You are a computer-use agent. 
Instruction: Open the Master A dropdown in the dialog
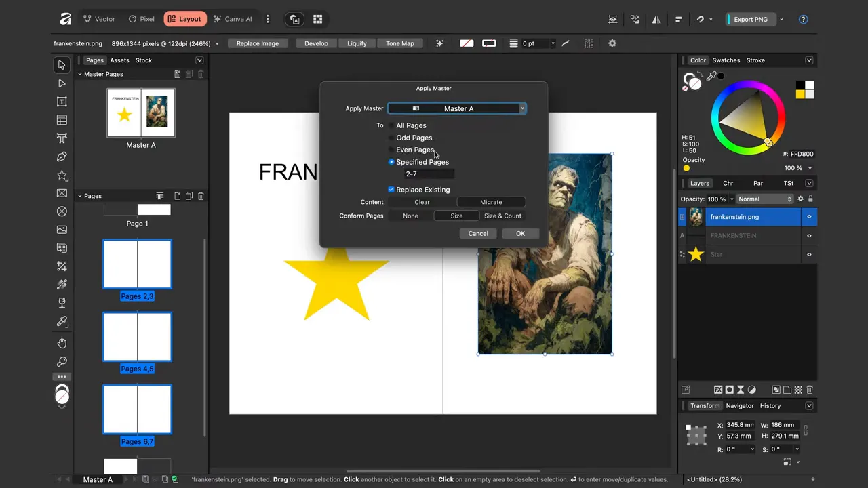coord(522,108)
